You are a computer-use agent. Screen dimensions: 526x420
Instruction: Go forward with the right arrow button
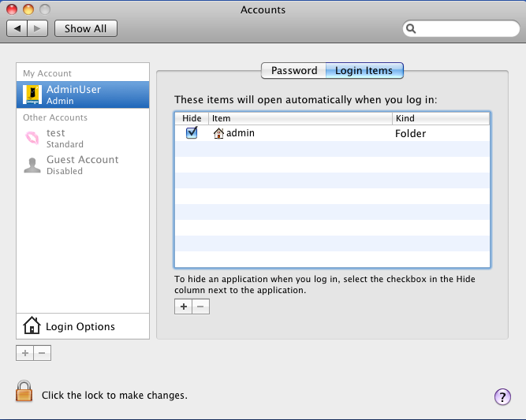pyautogui.click(x=39, y=28)
